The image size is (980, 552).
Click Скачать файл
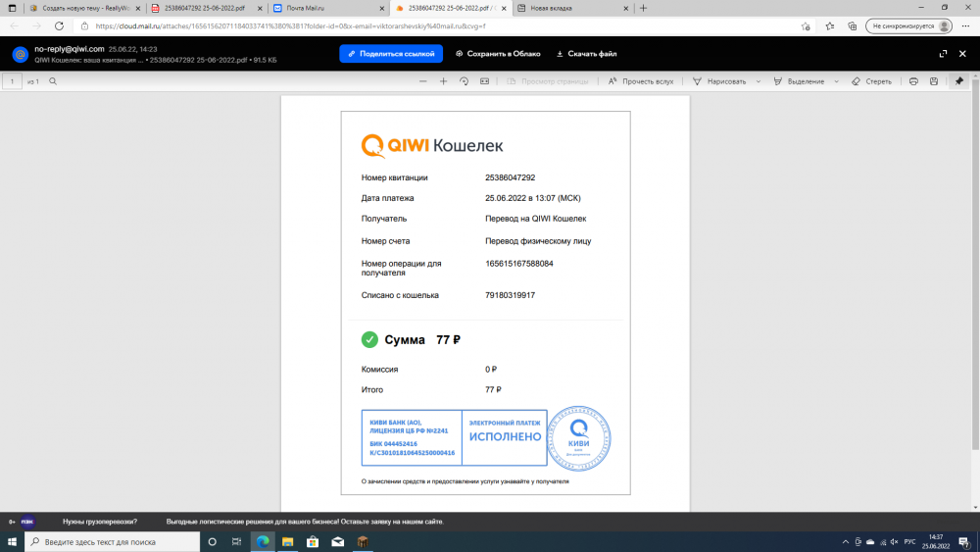pos(586,54)
